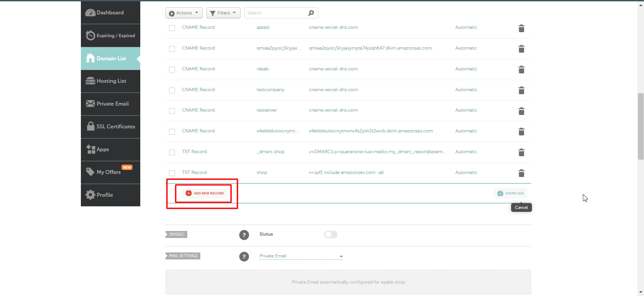644x296 pixels.
Task: Click the Hosting List server icon
Action: coord(90,81)
